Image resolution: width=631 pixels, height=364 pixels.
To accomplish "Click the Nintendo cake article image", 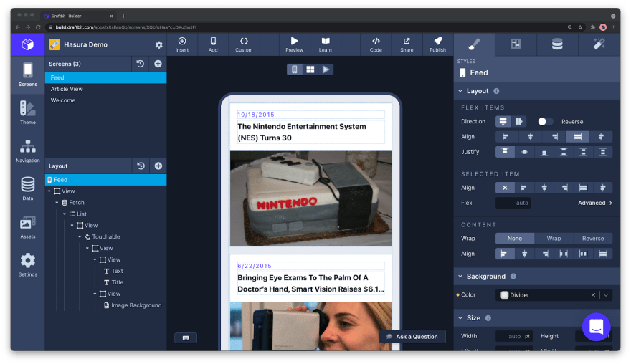I will point(310,198).
